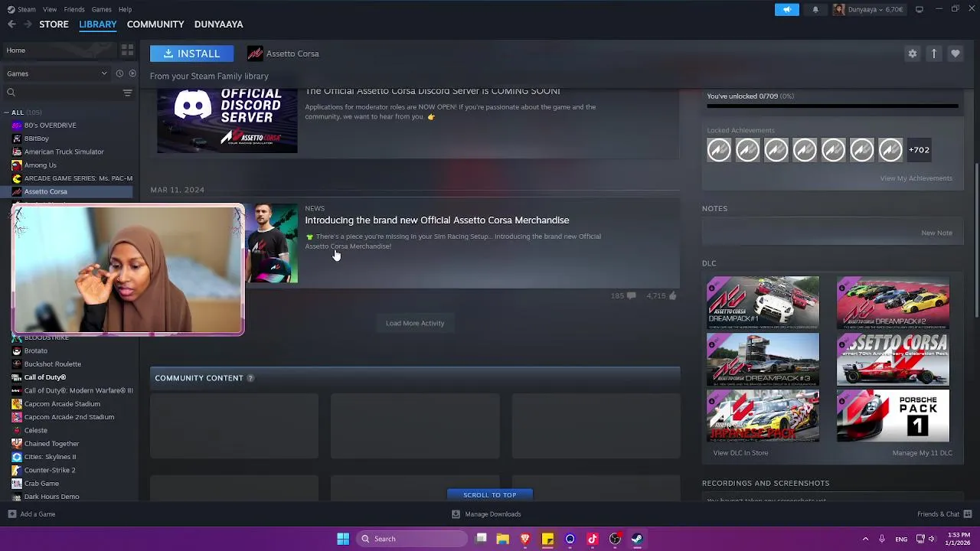Open the Dunyaaya account dropdown
The image size is (980, 551).
tap(868, 9)
